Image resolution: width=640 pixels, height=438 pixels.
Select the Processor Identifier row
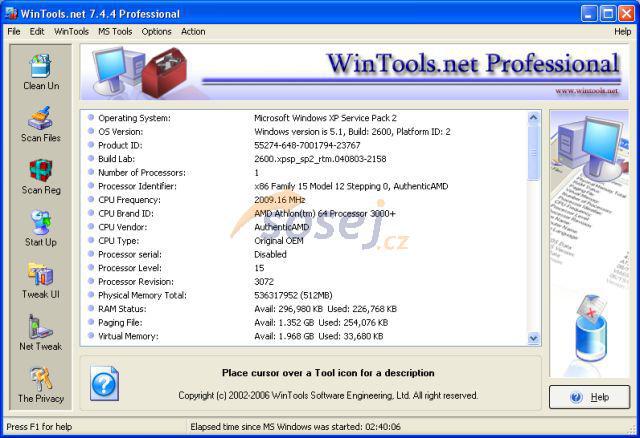coord(306,186)
